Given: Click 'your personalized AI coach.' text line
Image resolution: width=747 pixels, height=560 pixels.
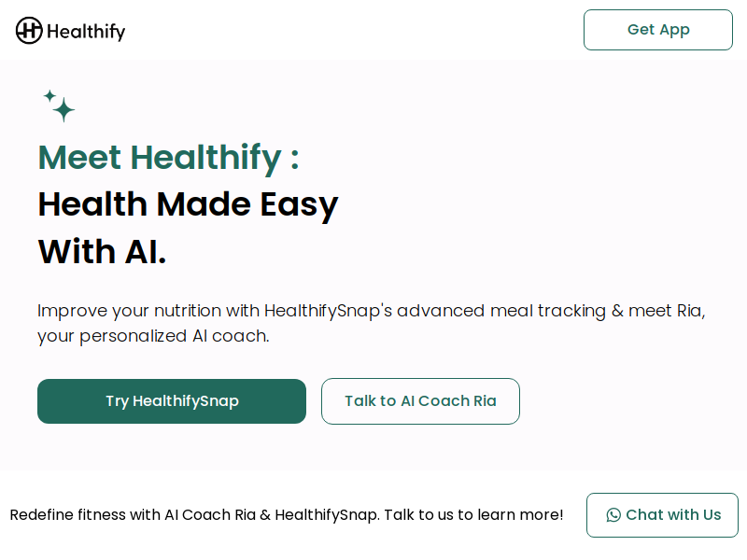Looking at the screenshot, I should [x=153, y=336].
